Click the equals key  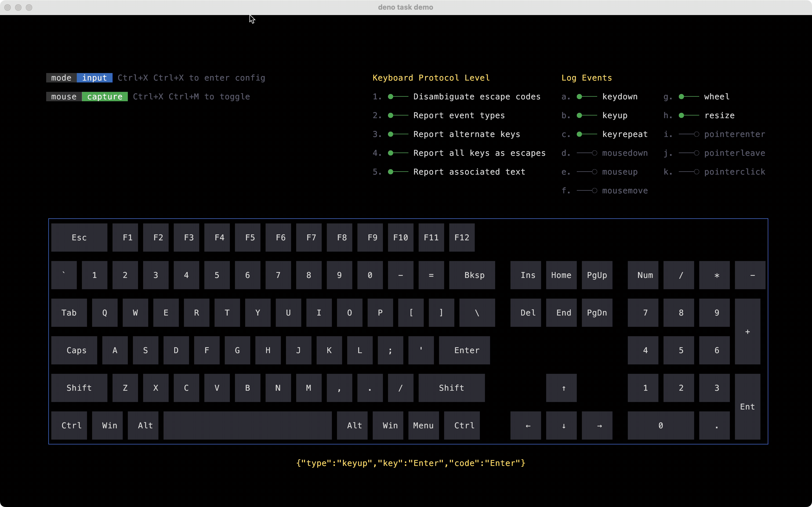coord(431,275)
